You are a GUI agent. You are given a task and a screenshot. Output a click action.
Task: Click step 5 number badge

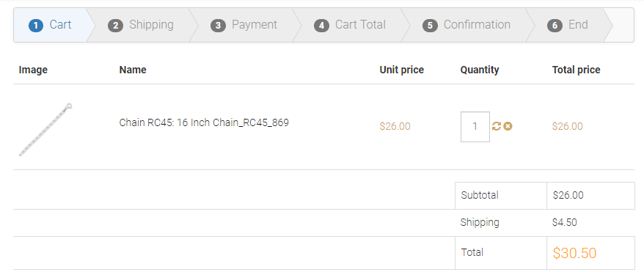430,26
